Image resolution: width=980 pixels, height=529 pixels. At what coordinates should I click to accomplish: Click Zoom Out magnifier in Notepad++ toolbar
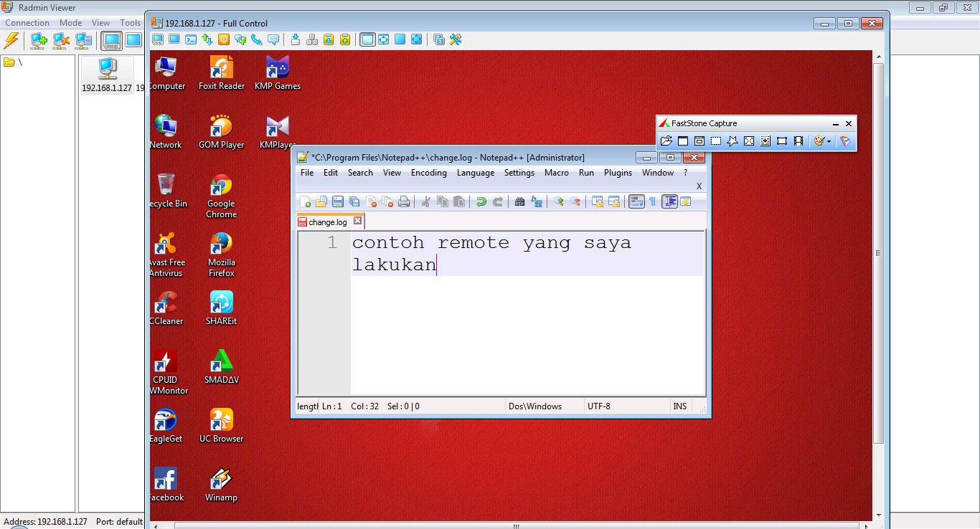point(575,202)
